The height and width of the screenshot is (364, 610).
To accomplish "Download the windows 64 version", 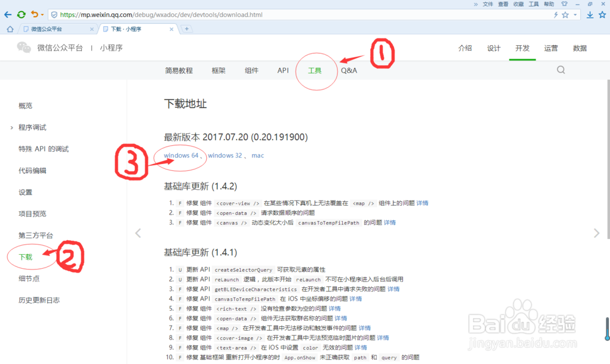I will pyautogui.click(x=181, y=155).
